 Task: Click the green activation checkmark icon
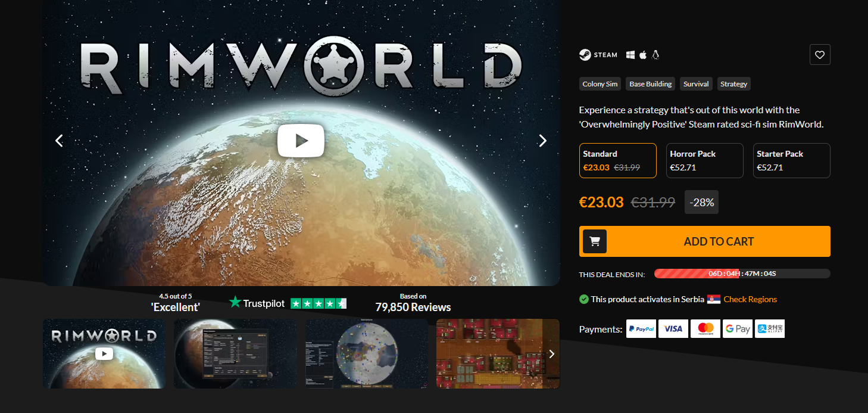point(584,299)
